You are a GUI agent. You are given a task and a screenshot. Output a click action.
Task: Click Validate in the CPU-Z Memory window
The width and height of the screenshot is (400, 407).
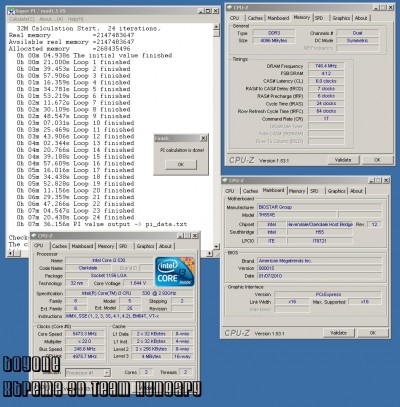pyautogui.click(x=343, y=160)
